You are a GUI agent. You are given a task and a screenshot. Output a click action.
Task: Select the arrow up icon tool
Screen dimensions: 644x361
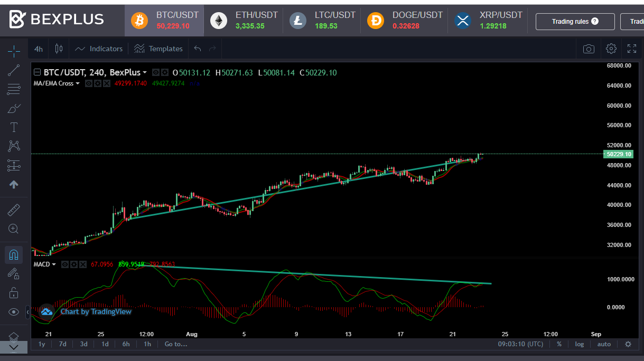pyautogui.click(x=14, y=184)
